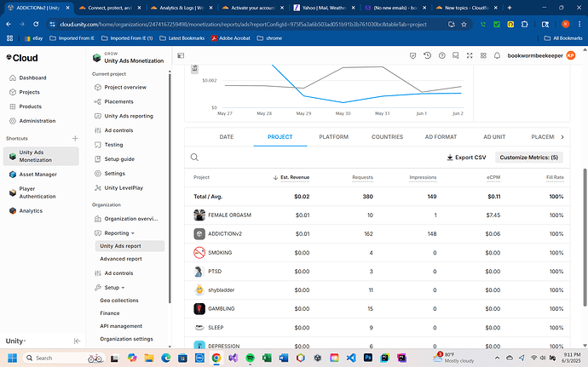
Task: Add a shortcut with plus icon
Action: [x=75, y=138]
